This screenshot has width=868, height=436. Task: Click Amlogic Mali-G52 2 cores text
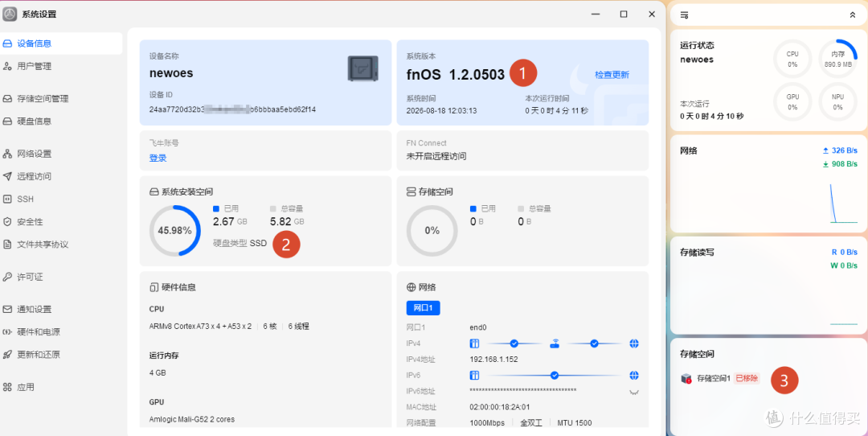coord(191,419)
